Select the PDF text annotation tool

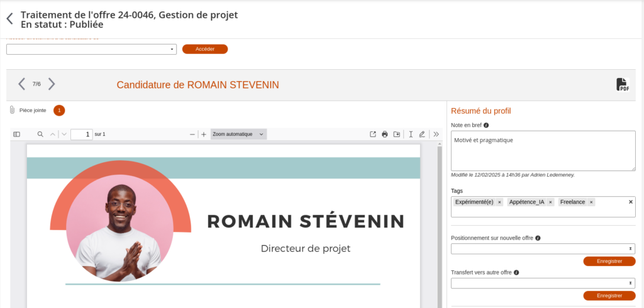tap(411, 134)
